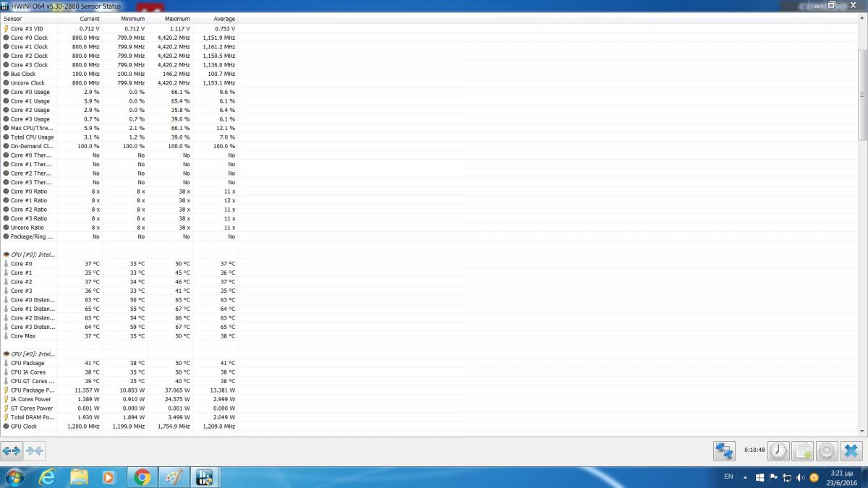Click the circle icon beside GPU Clock

[6, 427]
